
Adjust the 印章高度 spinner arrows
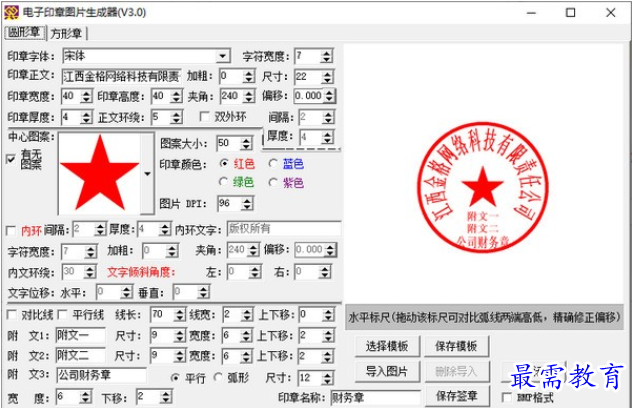pos(176,96)
